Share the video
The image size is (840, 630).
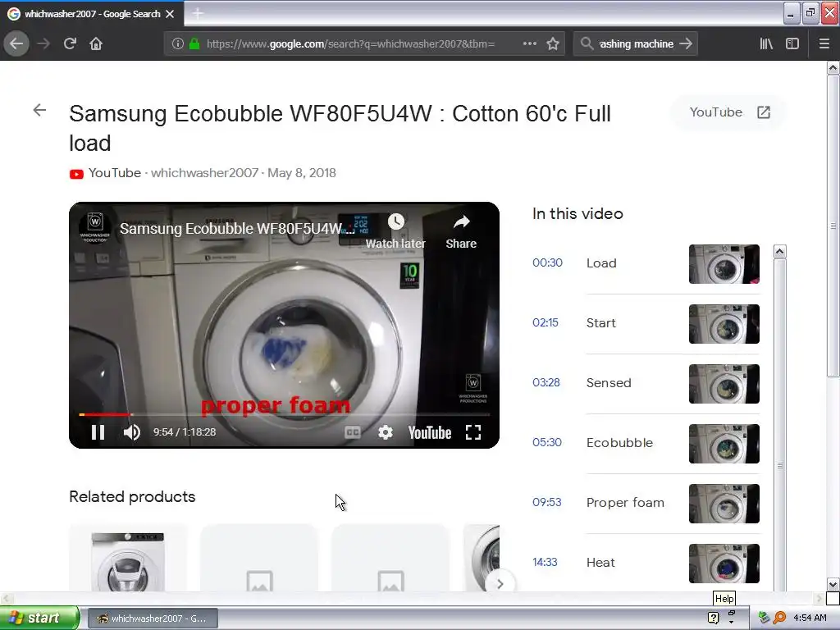pyautogui.click(x=461, y=231)
